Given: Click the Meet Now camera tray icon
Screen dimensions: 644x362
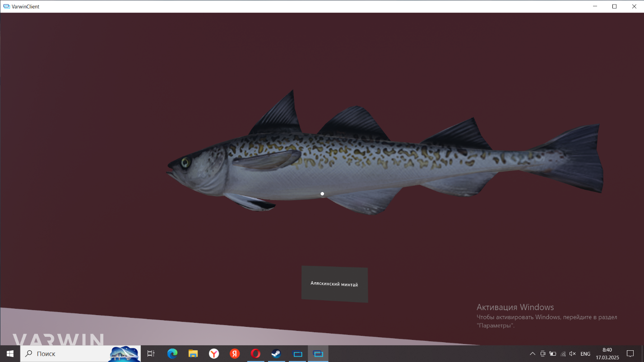Looking at the screenshot, I should click(x=543, y=354).
